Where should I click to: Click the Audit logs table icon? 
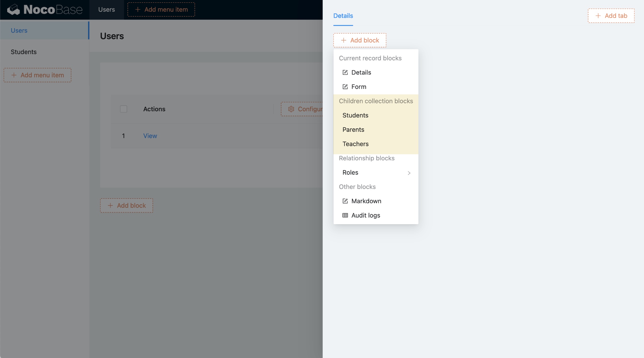pyautogui.click(x=345, y=215)
